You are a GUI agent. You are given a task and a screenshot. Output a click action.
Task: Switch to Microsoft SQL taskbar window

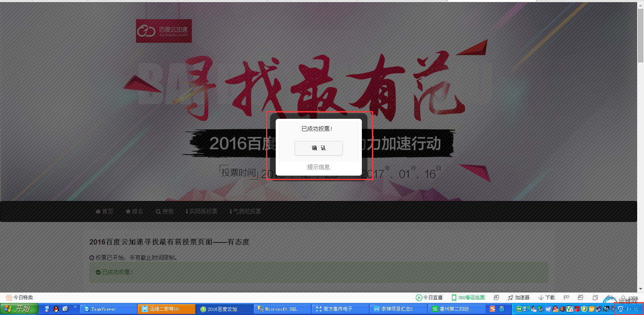point(283,309)
